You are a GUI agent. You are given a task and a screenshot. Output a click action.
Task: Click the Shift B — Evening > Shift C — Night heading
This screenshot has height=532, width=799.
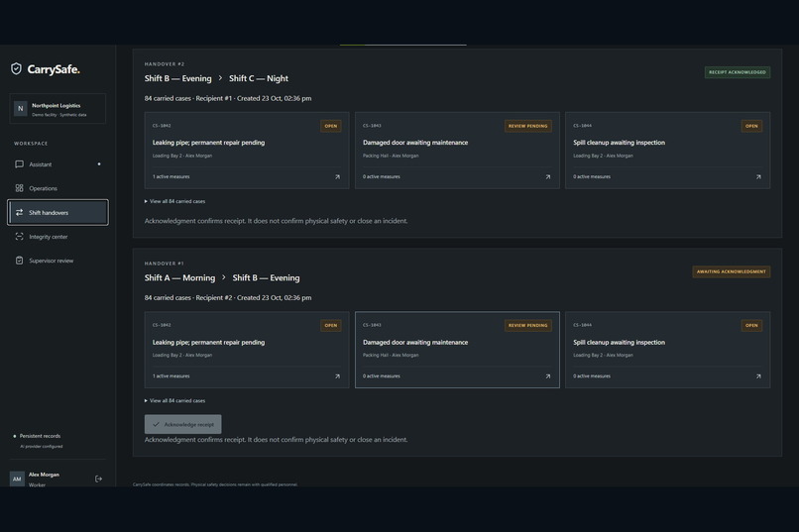point(216,78)
